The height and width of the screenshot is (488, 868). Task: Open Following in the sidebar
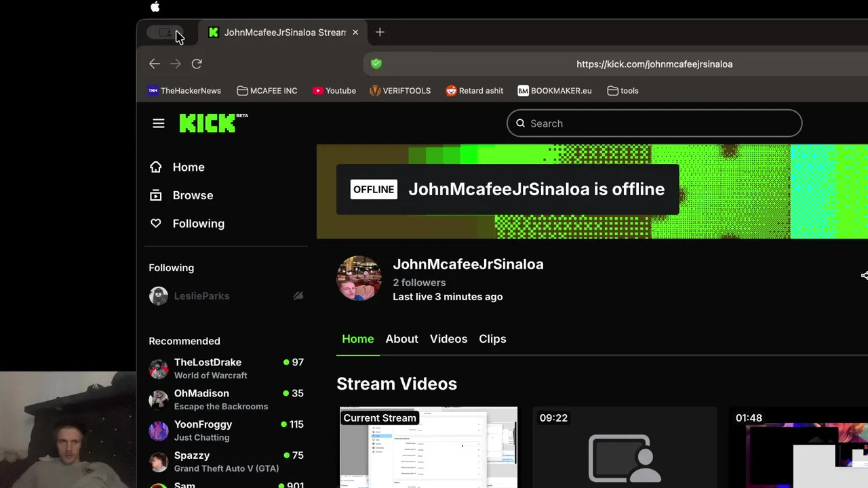point(198,224)
